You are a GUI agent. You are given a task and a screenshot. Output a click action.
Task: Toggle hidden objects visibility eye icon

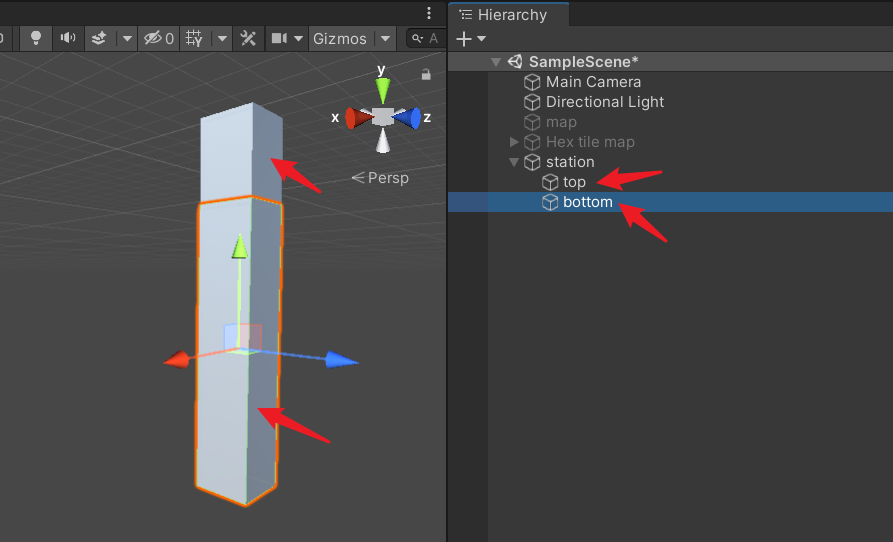(x=158, y=38)
